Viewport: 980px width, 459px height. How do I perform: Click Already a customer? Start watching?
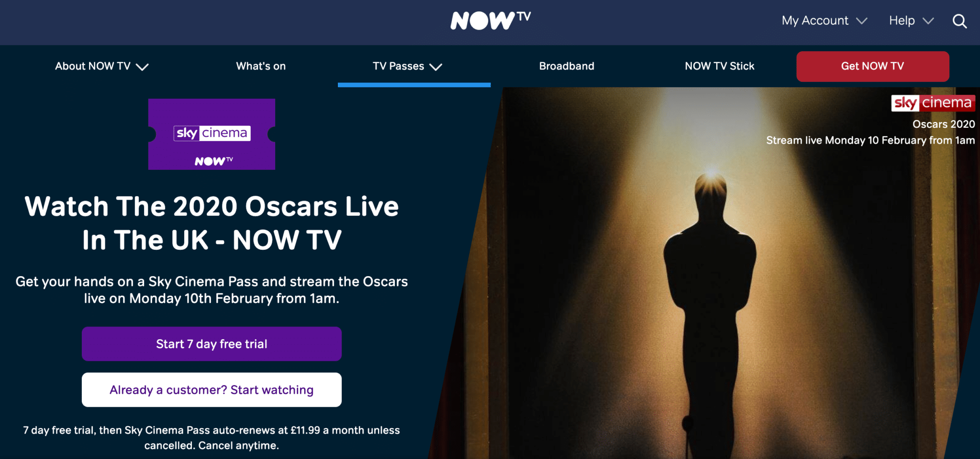point(212,390)
